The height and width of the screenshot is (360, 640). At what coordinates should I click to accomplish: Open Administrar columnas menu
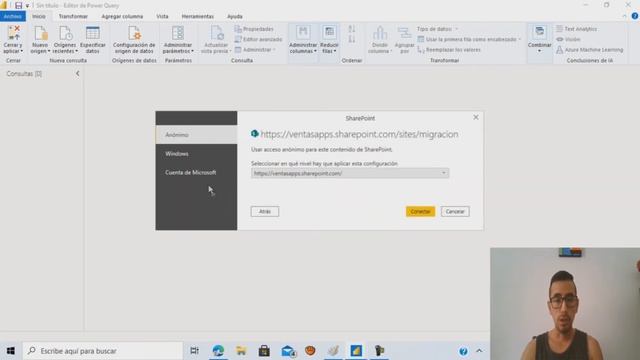pyautogui.click(x=303, y=39)
